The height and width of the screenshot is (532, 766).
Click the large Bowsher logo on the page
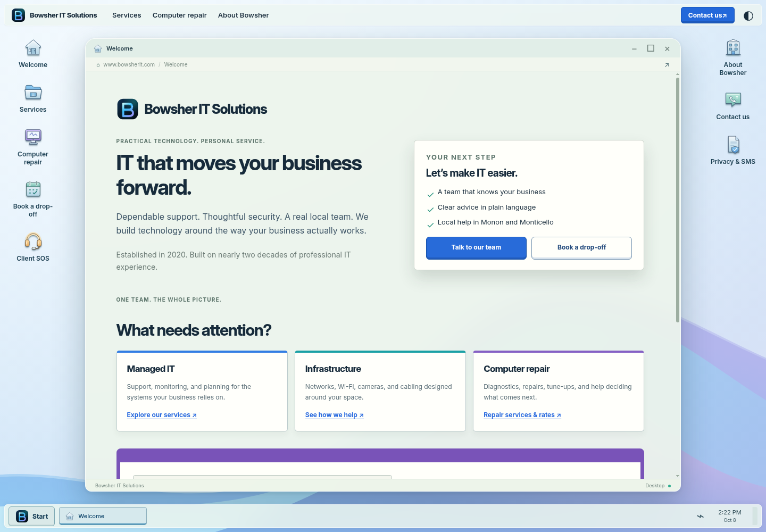[x=128, y=109]
